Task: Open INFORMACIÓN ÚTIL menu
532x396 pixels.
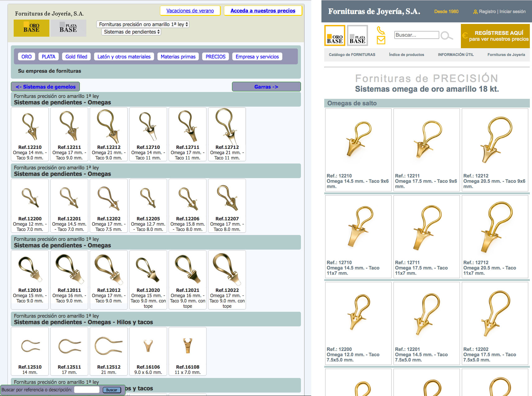Action: point(456,55)
